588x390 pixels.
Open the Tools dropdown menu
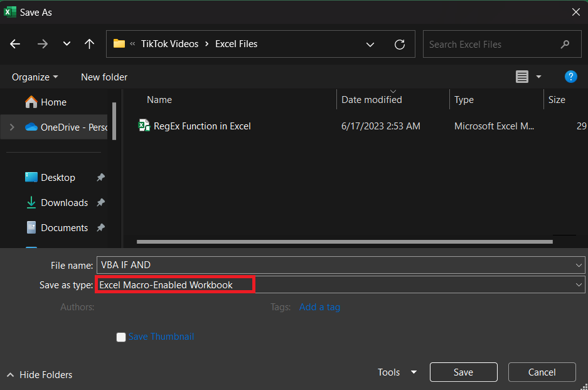tap(397, 372)
